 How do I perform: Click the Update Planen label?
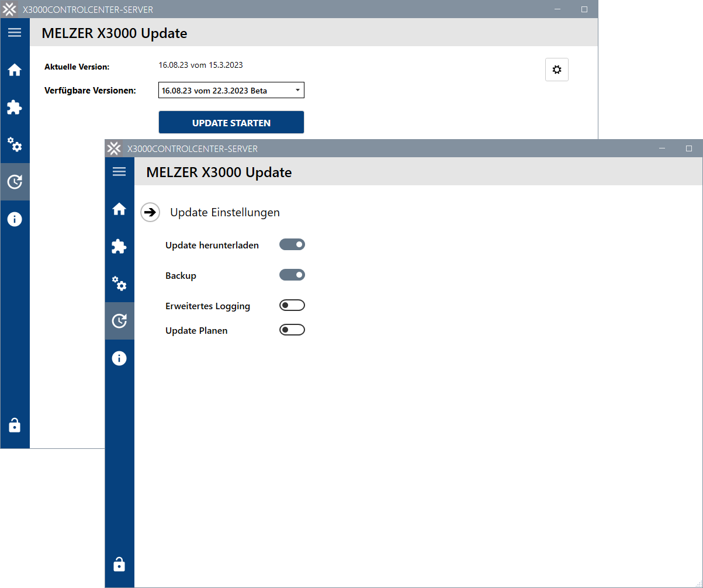click(196, 330)
